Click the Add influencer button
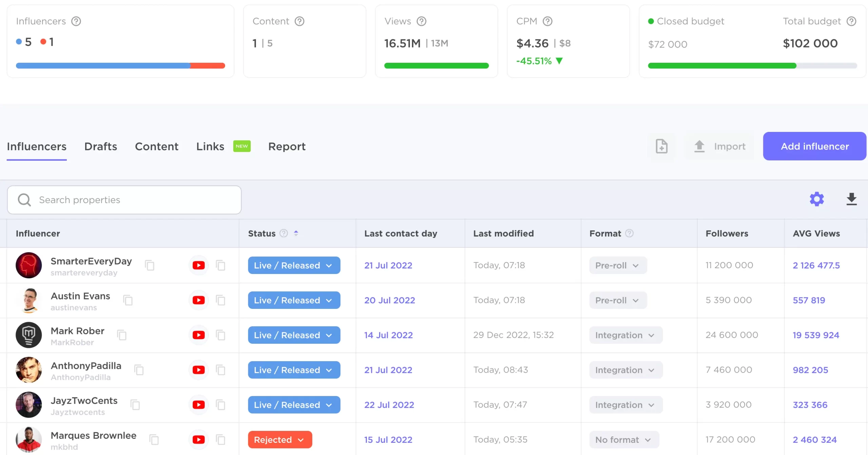Screen dimensions: 868x455 [814, 146]
